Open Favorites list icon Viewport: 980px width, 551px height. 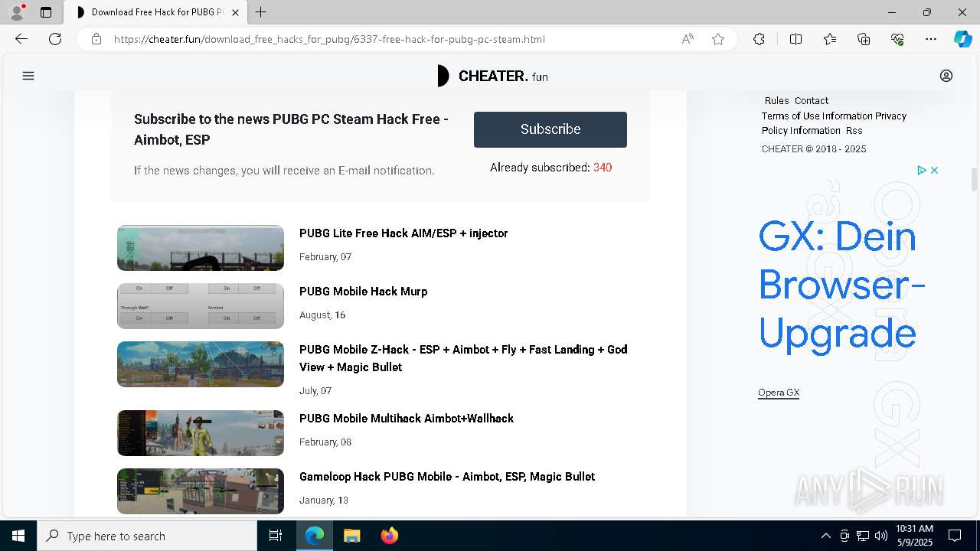pyautogui.click(x=830, y=39)
